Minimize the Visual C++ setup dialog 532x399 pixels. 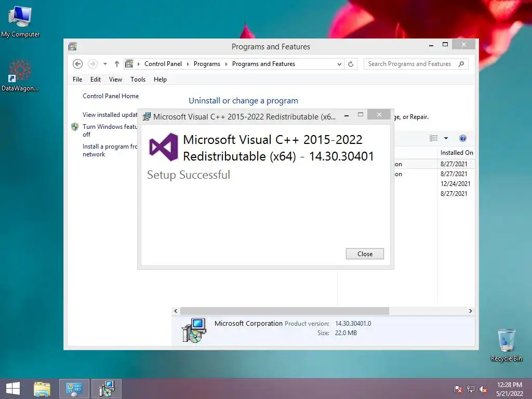347,115
